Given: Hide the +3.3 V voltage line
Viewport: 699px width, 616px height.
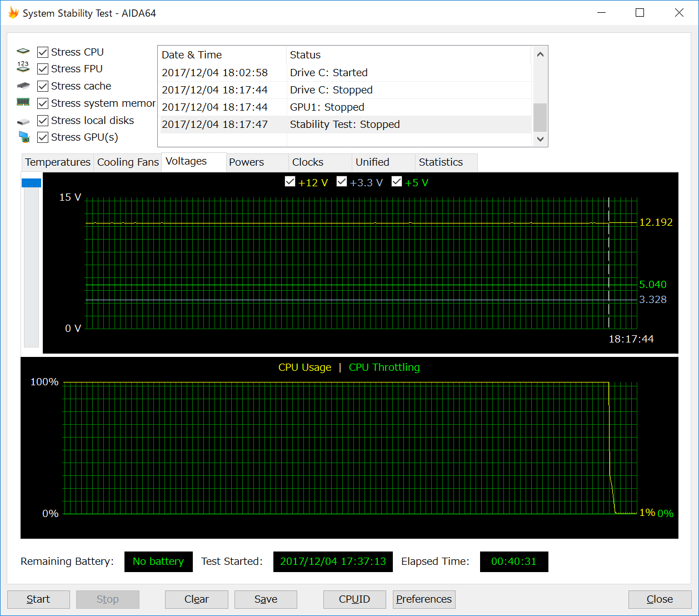Looking at the screenshot, I should (x=342, y=182).
